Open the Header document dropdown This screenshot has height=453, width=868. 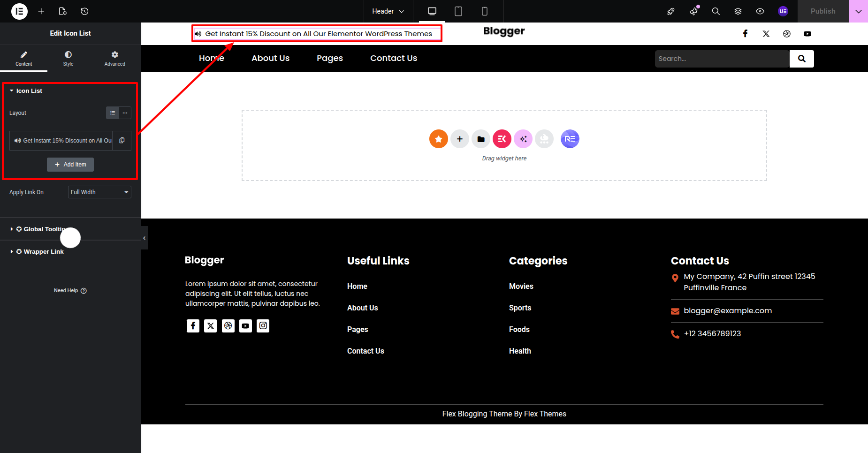pyautogui.click(x=388, y=11)
